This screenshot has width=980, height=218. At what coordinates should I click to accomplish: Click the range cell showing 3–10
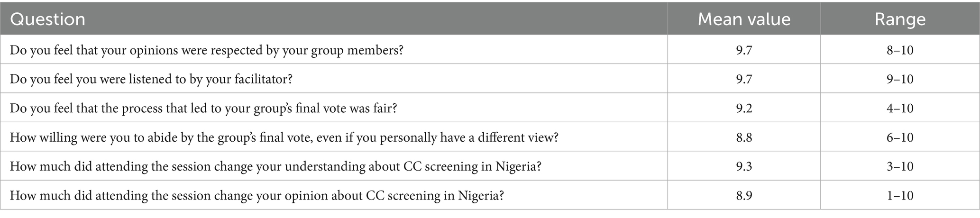coord(900,167)
